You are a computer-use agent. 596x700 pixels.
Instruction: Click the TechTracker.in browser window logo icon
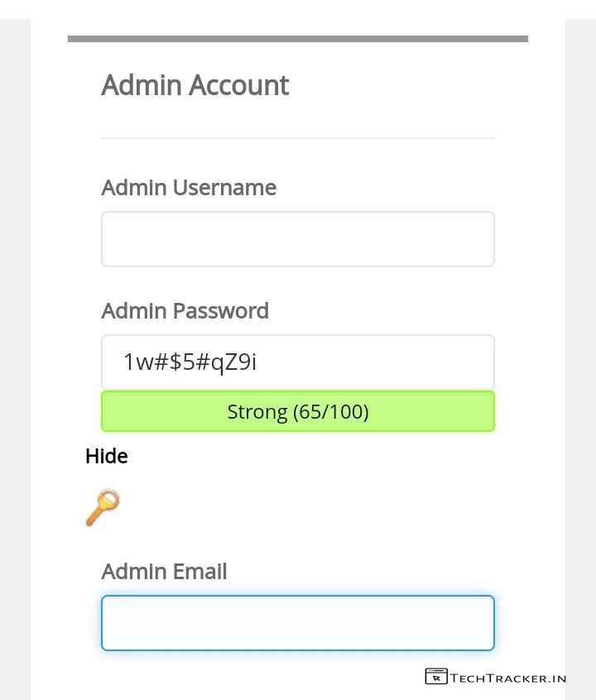tap(436, 677)
